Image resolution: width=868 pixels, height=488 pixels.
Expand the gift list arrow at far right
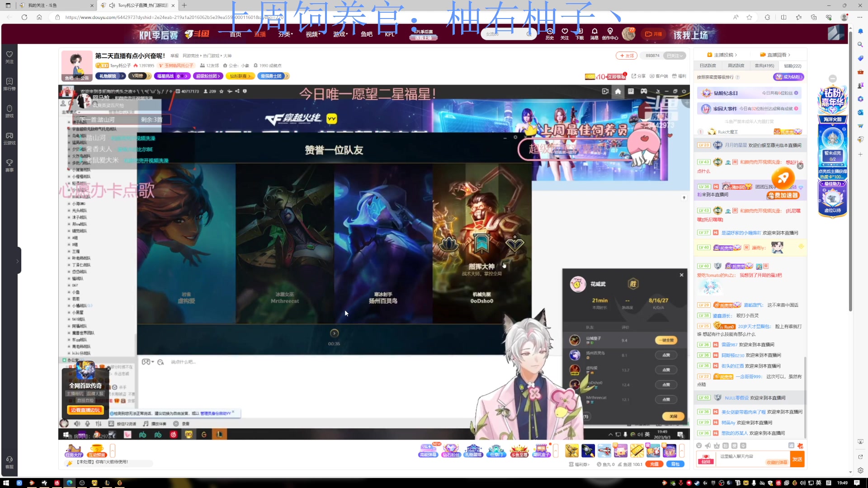coord(682,450)
